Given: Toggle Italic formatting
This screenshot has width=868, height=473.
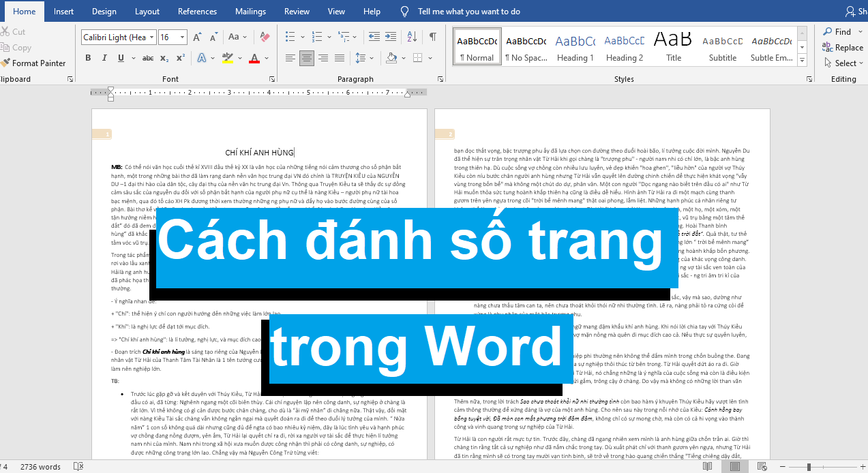Looking at the screenshot, I should pos(104,58).
